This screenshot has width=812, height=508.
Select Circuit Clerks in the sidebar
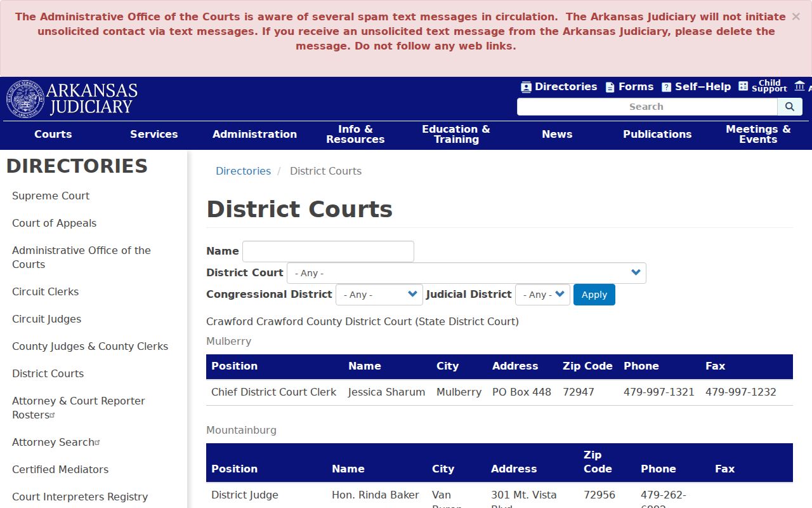46,291
